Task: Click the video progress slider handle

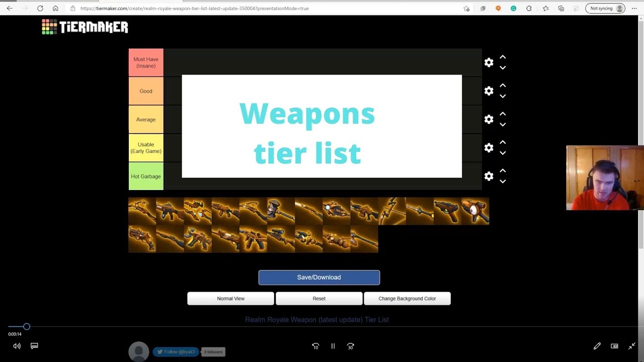Action: [x=27, y=327]
